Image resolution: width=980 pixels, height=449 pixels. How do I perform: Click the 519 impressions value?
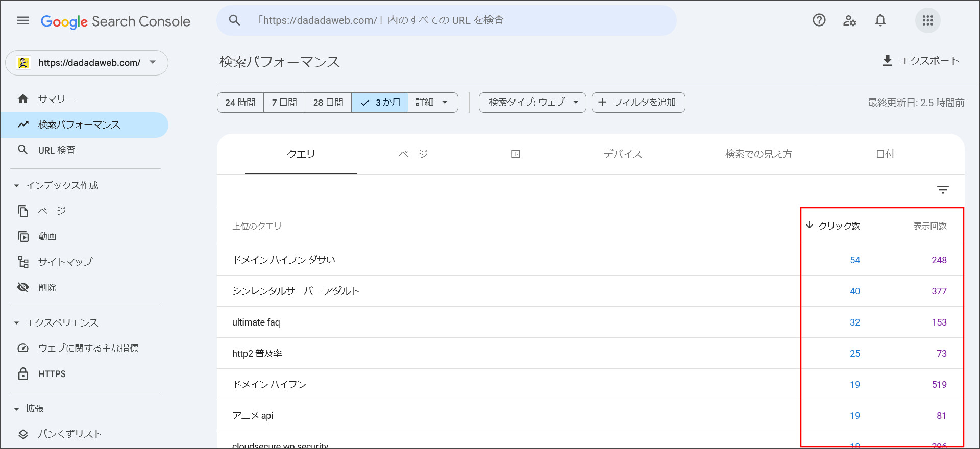coord(939,385)
